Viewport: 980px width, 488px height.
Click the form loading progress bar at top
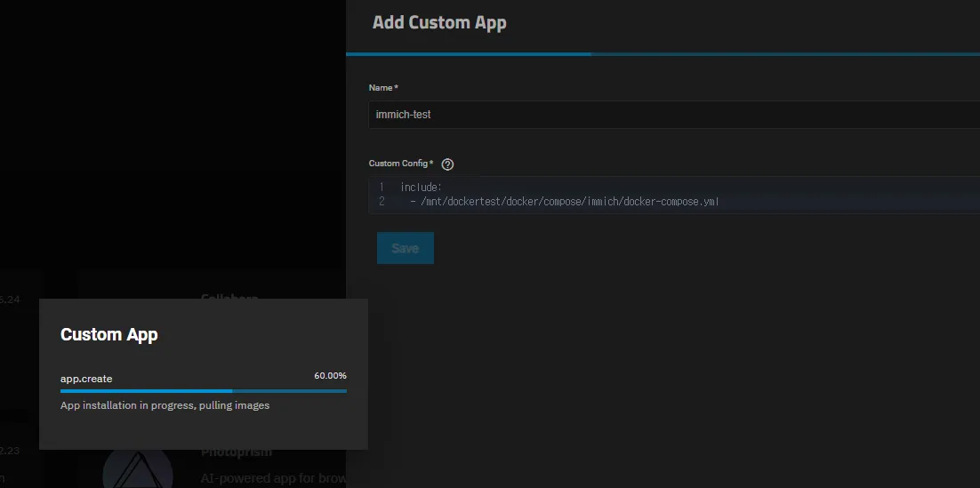point(663,54)
